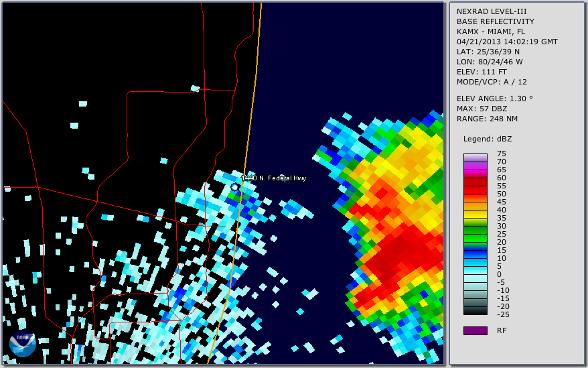Click 'ELEV: 111 FT' text
Screen dimensions: 588x368
point(482,72)
